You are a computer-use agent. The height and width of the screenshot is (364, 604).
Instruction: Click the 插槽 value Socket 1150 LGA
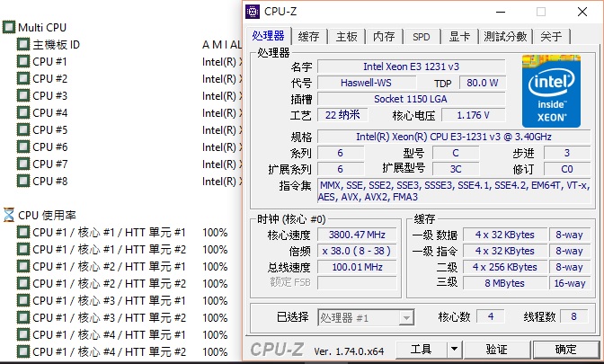[x=411, y=99]
